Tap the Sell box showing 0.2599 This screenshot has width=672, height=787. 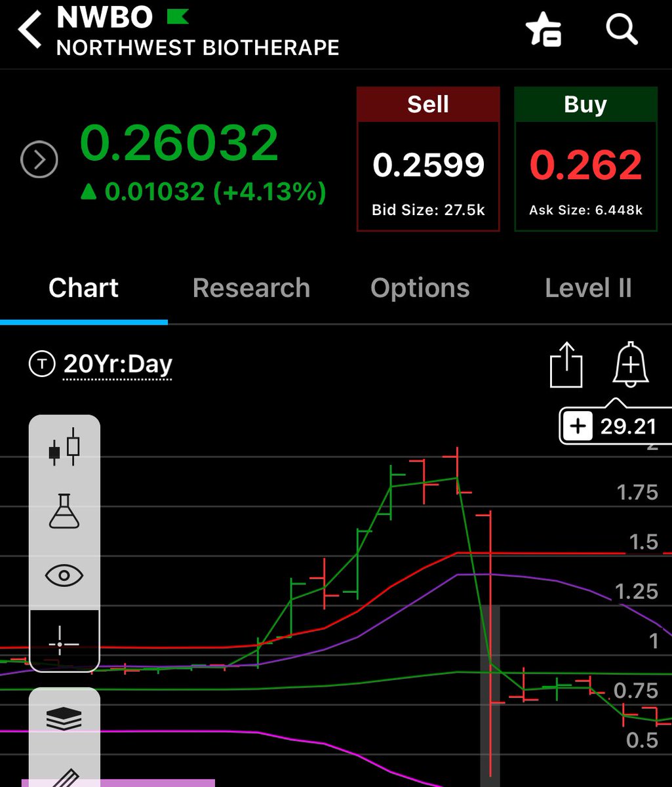point(428,159)
